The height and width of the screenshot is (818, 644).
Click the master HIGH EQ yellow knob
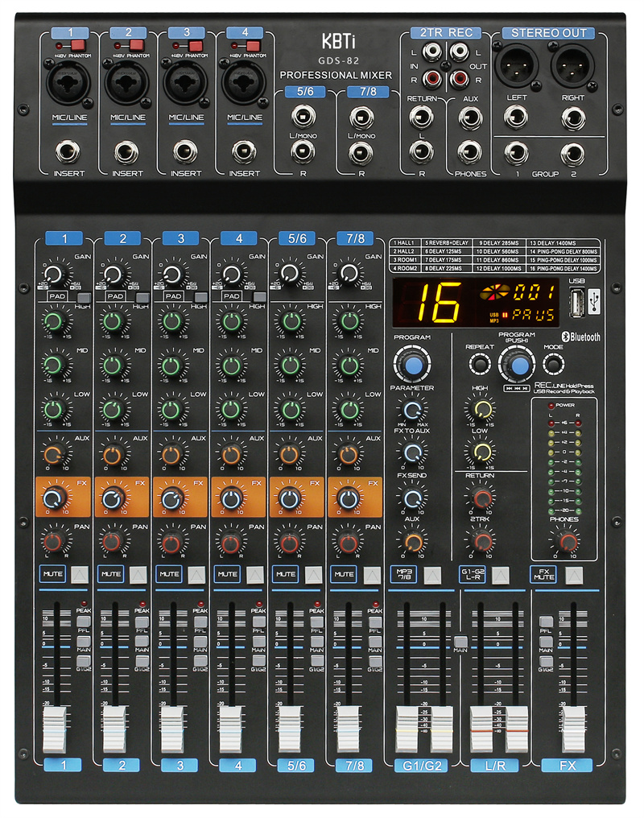(x=482, y=410)
